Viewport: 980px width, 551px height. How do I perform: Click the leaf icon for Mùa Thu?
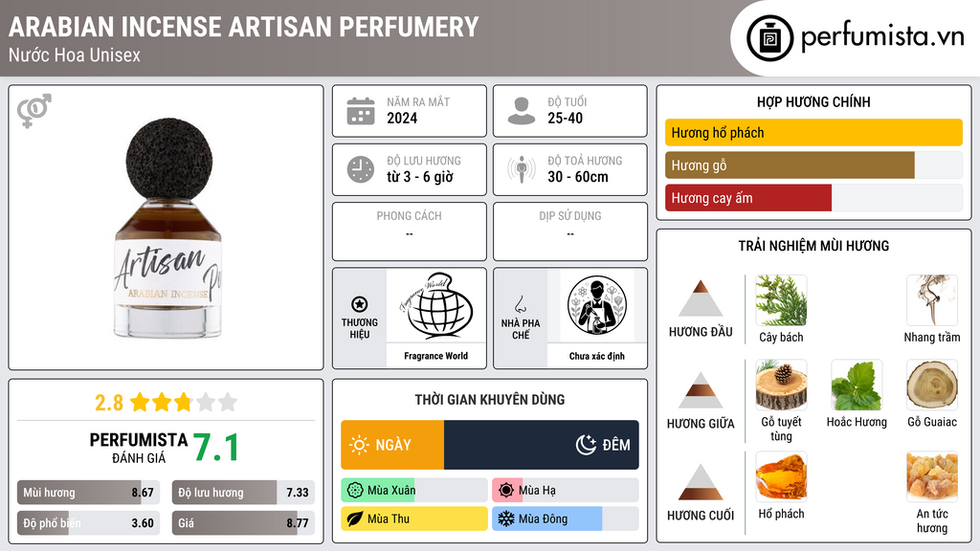(x=355, y=518)
